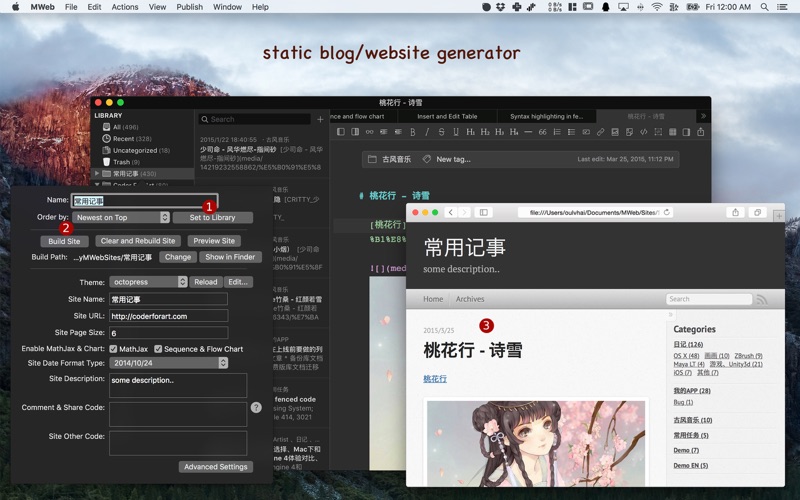The width and height of the screenshot is (800, 500).
Task: Apply strikethrough from the editor toolbar
Action: pyautogui.click(x=441, y=132)
